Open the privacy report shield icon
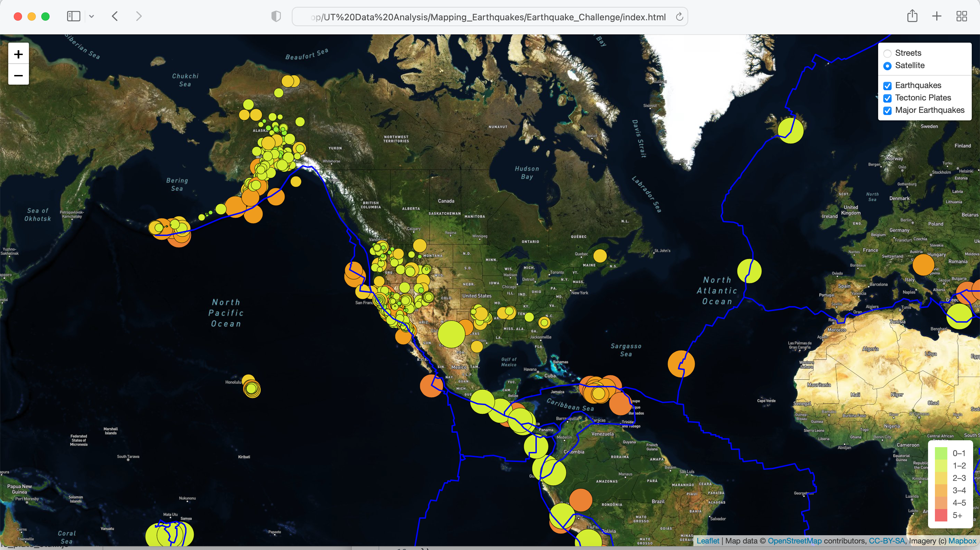Viewport: 980px width, 550px height. pyautogui.click(x=276, y=17)
